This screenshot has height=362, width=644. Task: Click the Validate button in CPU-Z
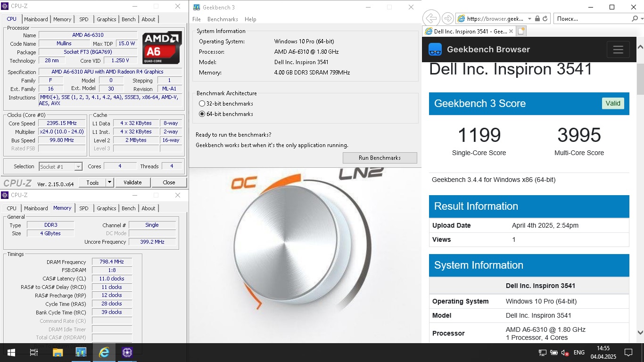tap(132, 182)
